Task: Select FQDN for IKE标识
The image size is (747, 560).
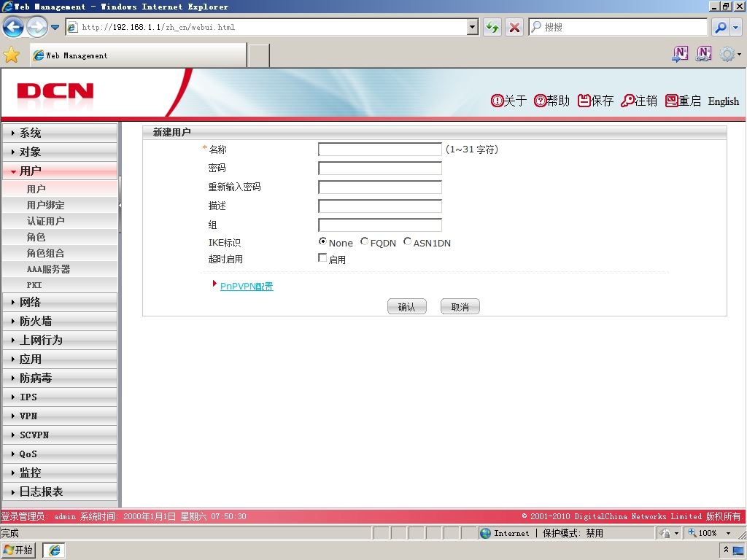Action: click(365, 241)
